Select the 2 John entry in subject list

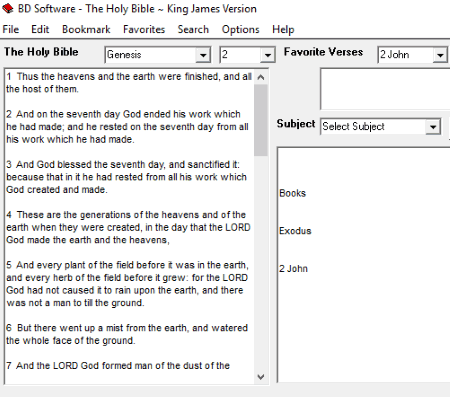293,269
